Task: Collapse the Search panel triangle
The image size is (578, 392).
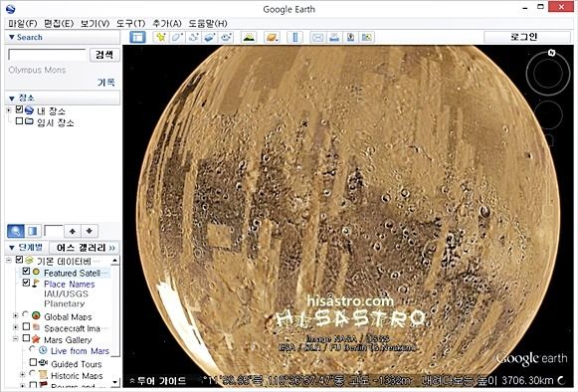Action: [x=11, y=37]
